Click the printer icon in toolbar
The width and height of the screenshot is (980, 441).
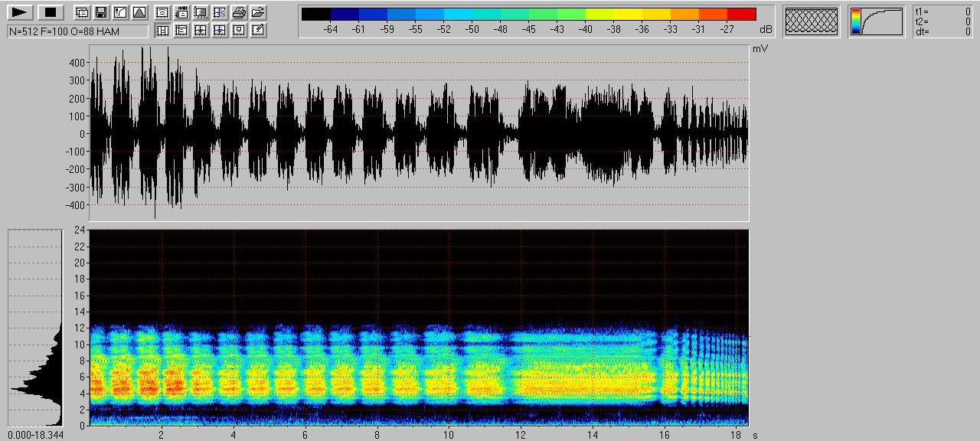click(239, 12)
